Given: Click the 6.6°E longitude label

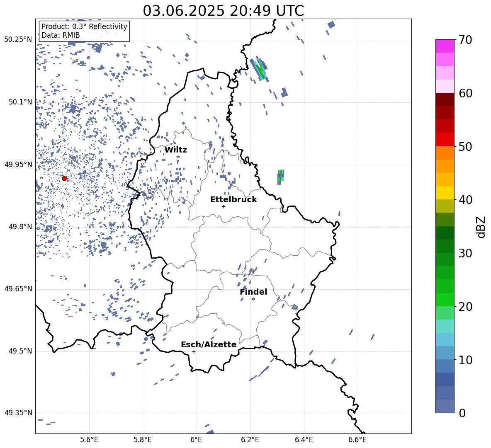Looking at the screenshot, I should [357, 440].
